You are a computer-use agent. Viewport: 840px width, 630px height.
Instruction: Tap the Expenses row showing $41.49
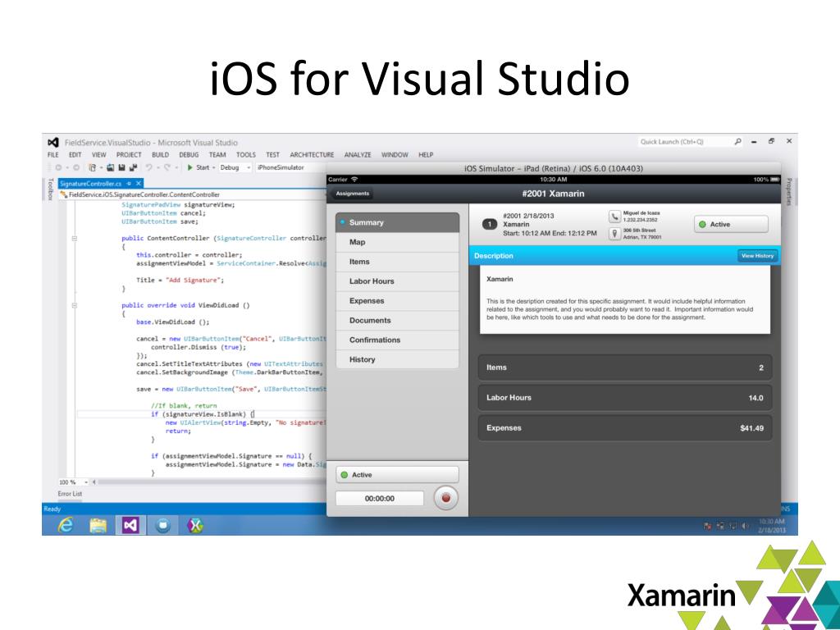624,428
